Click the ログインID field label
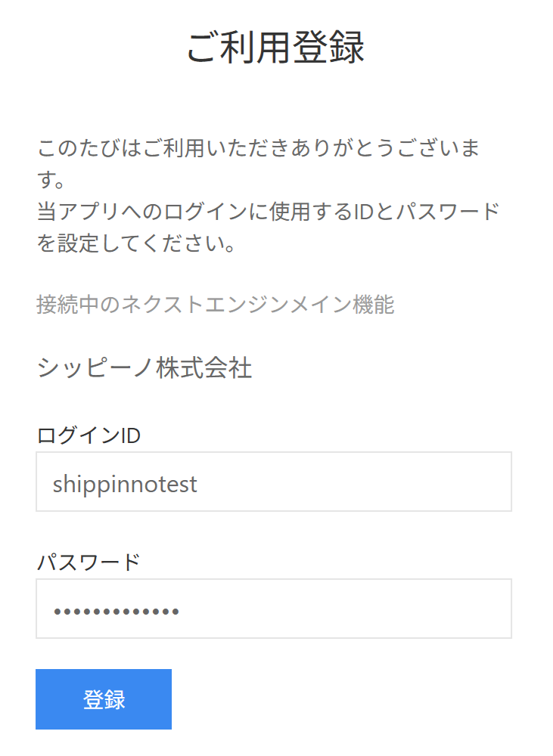 click(x=89, y=435)
